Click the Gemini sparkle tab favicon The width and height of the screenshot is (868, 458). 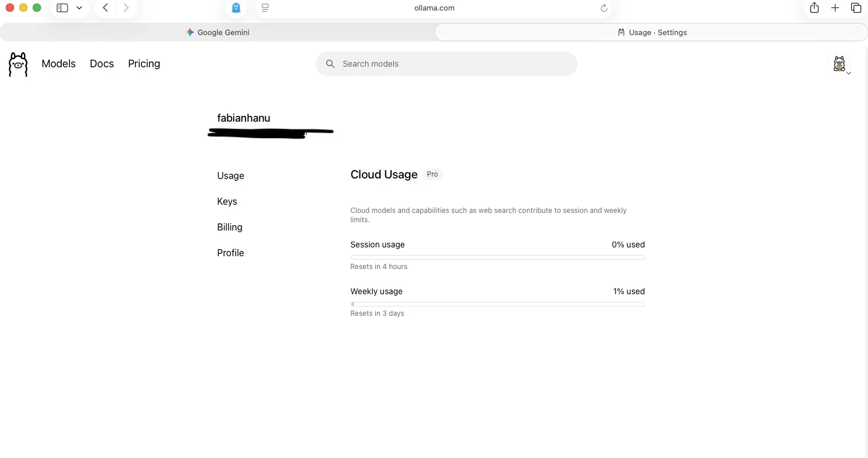pyautogui.click(x=190, y=32)
